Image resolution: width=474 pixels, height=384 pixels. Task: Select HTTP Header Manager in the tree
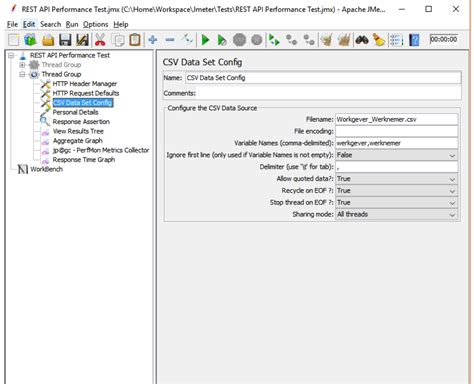pos(85,84)
